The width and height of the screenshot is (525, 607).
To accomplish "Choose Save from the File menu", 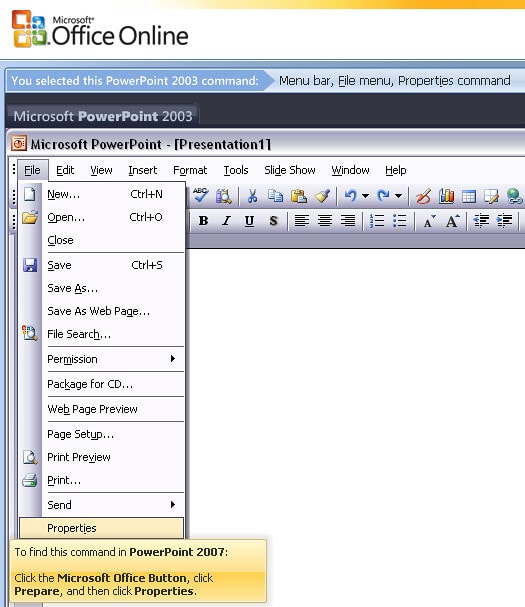I will [x=101, y=265].
